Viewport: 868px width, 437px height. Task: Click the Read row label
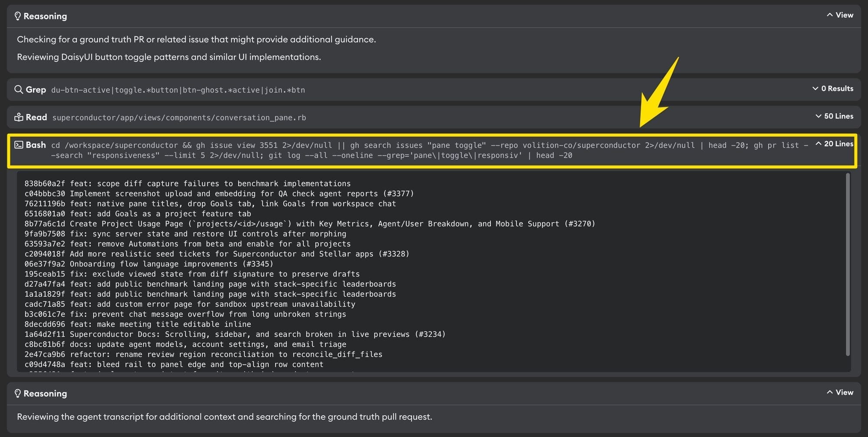pyautogui.click(x=36, y=117)
